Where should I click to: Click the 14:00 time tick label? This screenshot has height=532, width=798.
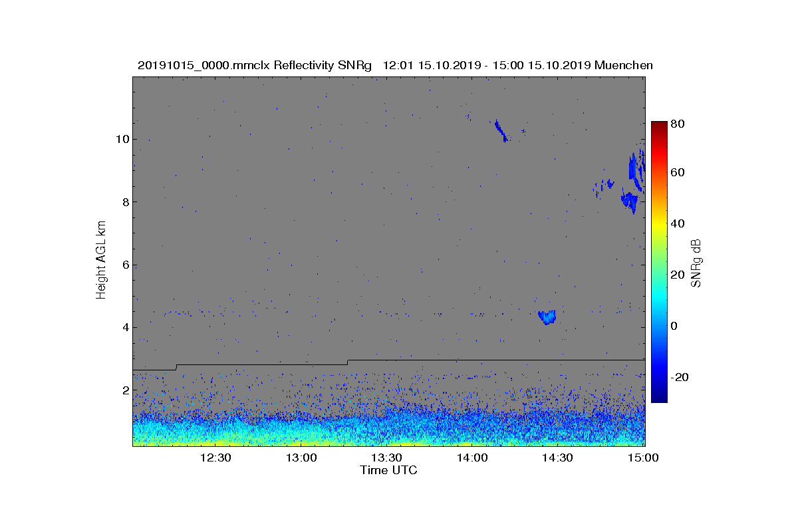[x=471, y=458]
